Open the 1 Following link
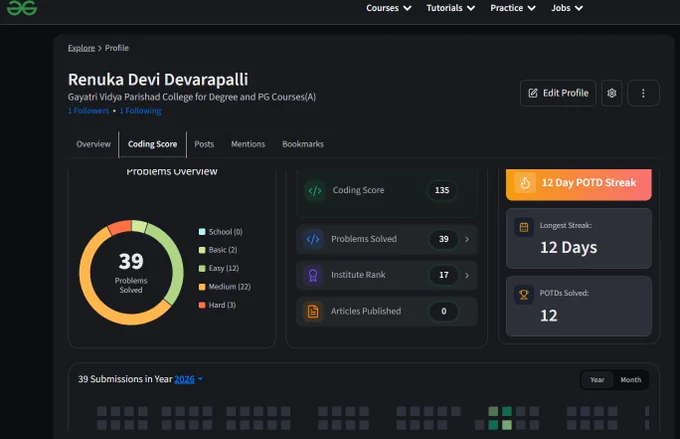The image size is (680, 439). [x=141, y=111]
